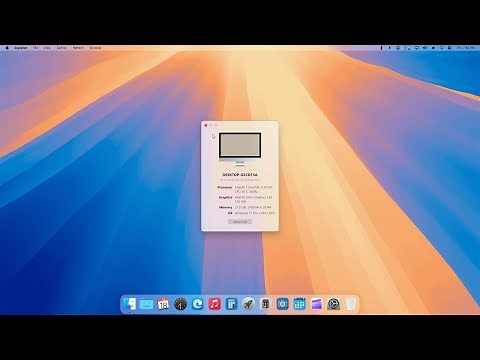Screen dimensions: 480x360
Task: Close the system info window with red button
Action: (206, 125)
